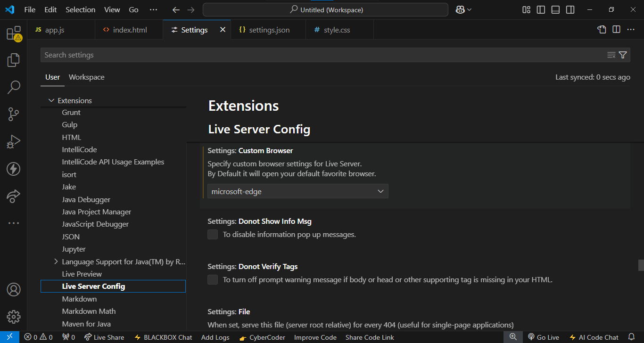Open Customize Layout icon
The image size is (644, 343).
coord(527,9)
